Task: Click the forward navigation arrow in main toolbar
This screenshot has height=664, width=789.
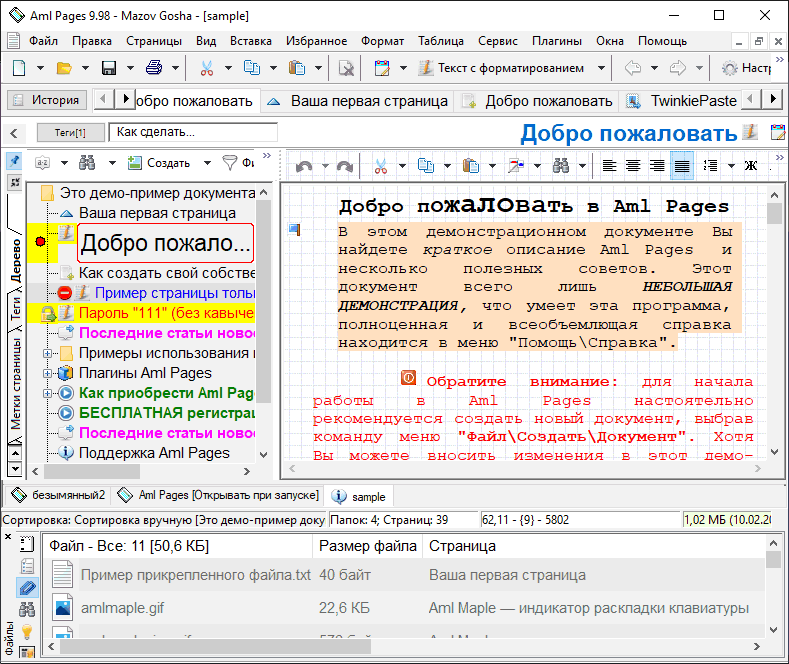Action: click(677, 67)
